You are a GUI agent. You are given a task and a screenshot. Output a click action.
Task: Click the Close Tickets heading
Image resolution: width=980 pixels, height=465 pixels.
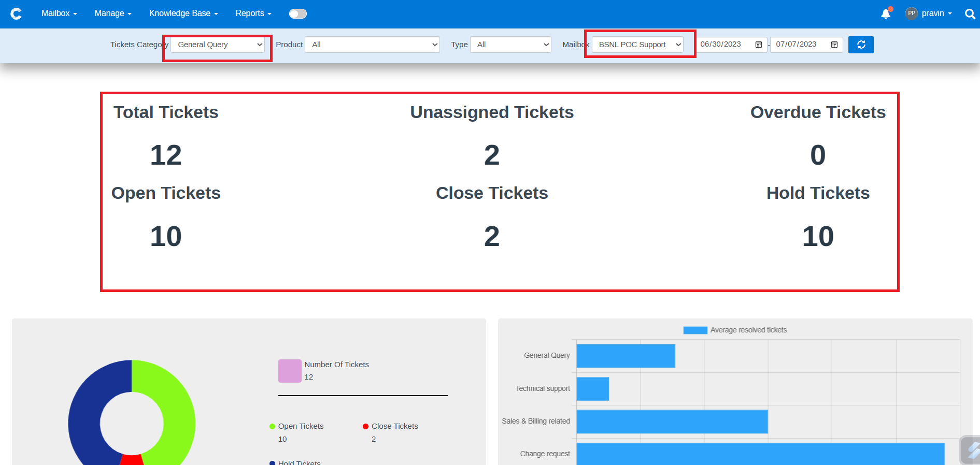point(492,193)
